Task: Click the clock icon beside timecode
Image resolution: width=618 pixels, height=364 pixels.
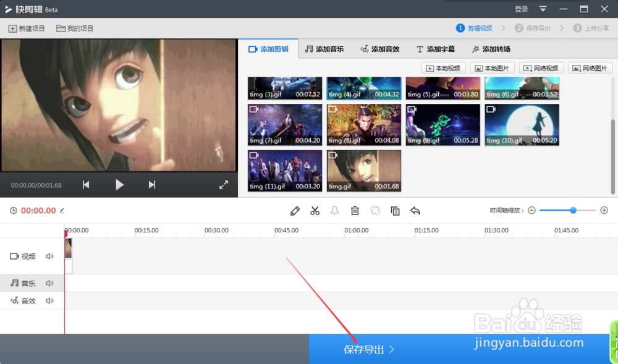Action: pyautogui.click(x=14, y=211)
